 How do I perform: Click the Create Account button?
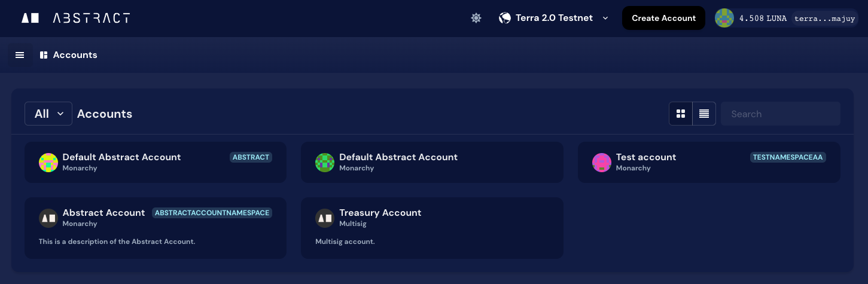[663, 18]
